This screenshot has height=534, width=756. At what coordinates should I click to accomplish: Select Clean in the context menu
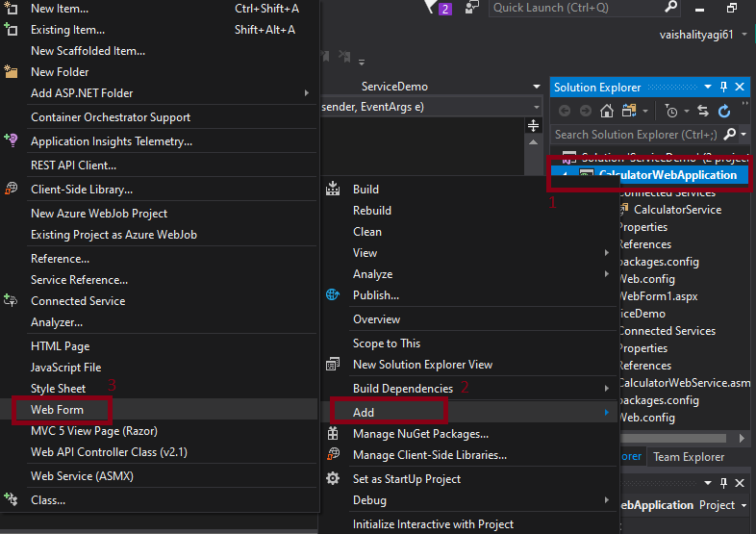(x=470, y=232)
